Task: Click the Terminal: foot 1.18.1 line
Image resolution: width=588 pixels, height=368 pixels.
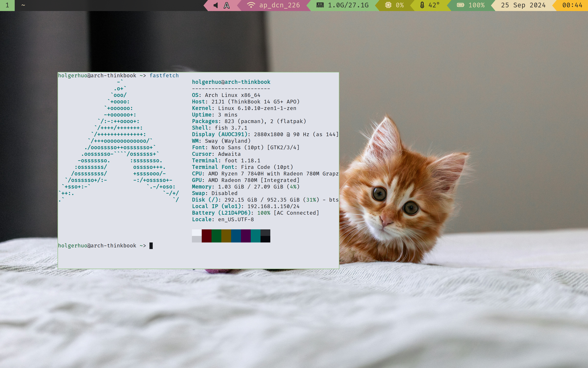Action: click(226, 161)
